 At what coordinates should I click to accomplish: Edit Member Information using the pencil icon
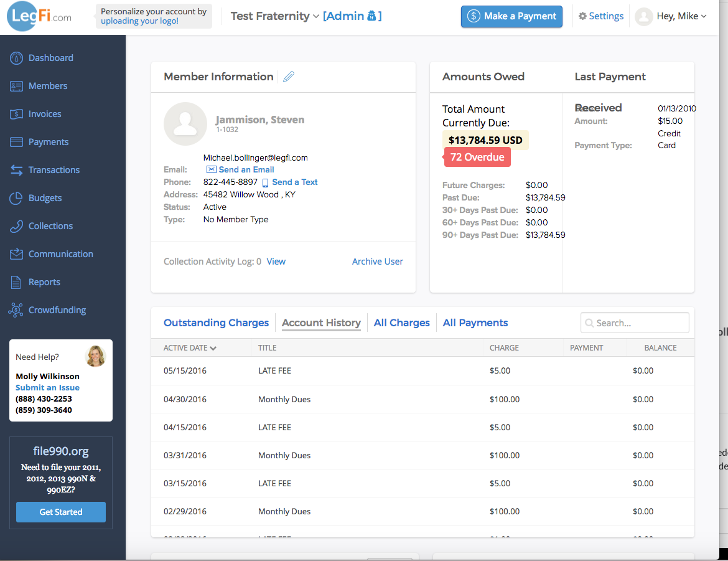tap(288, 76)
